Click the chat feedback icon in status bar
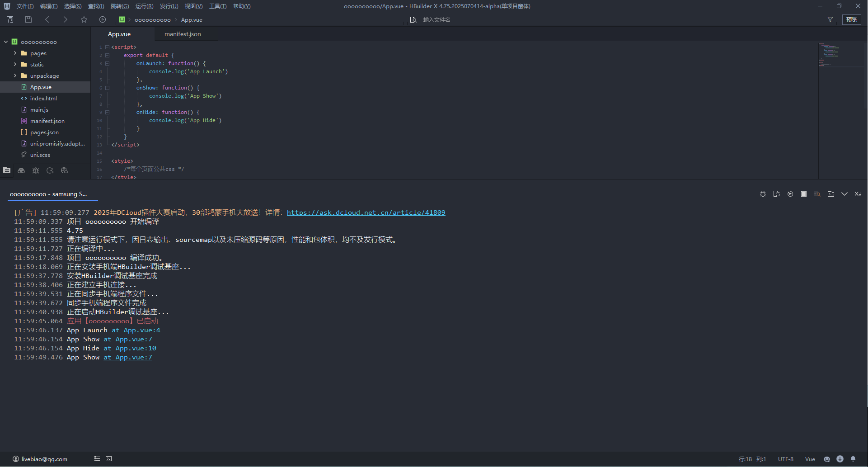The image size is (868, 467). [827, 459]
